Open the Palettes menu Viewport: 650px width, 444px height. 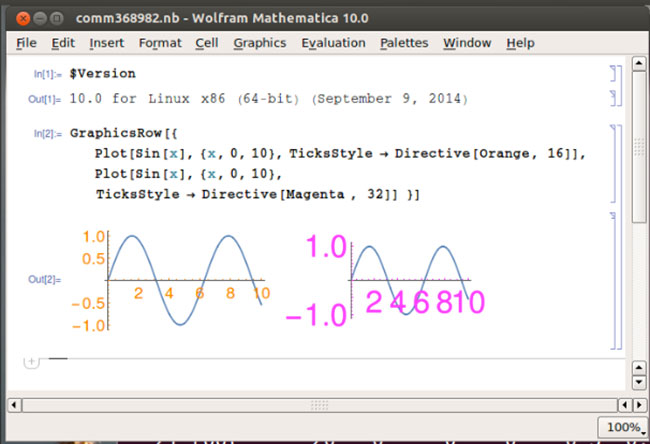(x=404, y=43)
